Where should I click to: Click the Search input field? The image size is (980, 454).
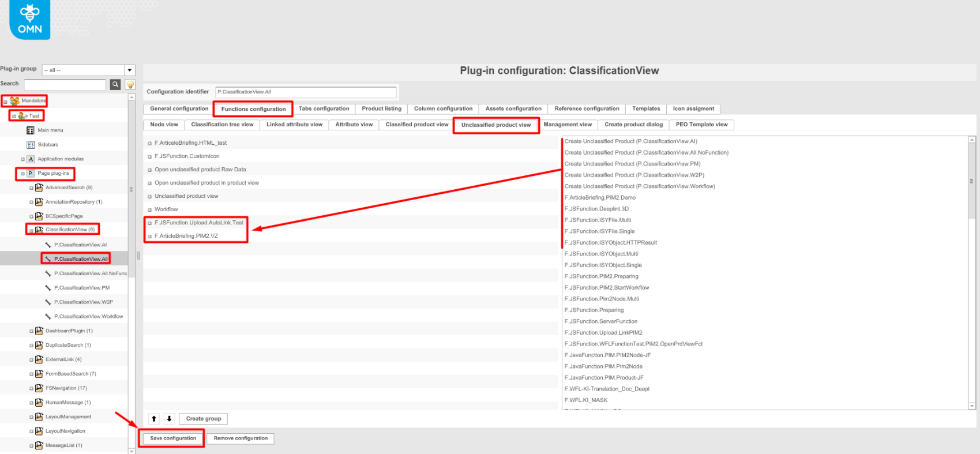tap(65, 85)
